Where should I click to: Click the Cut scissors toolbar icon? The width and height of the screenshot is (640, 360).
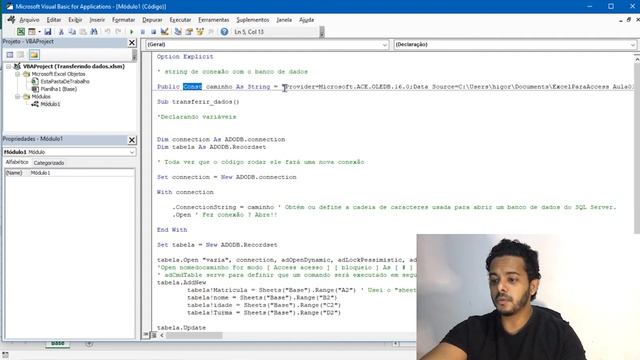[x=61, y=32]
